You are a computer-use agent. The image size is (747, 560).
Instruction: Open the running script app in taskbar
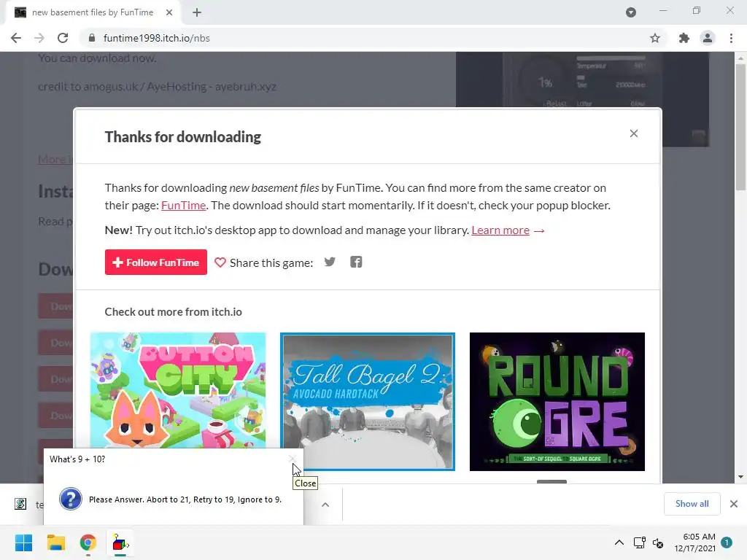pyautogui.click(x=120, y=542)
